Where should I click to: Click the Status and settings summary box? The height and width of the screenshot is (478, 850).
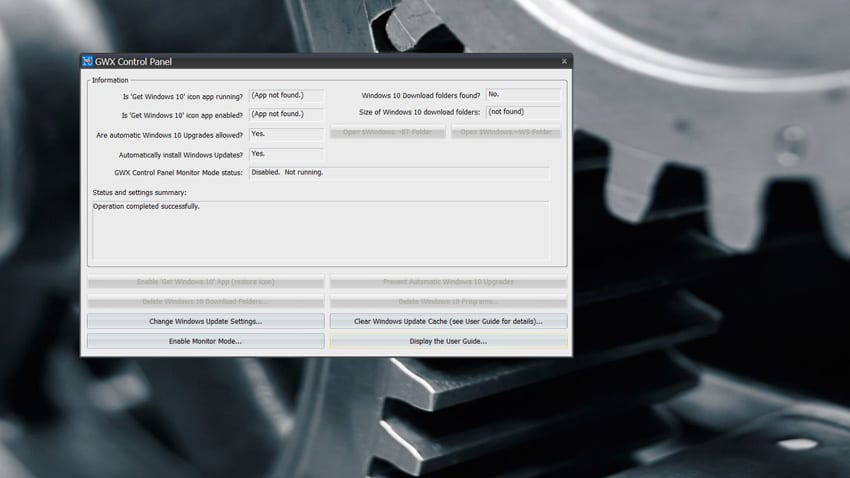tap(320, 230)
